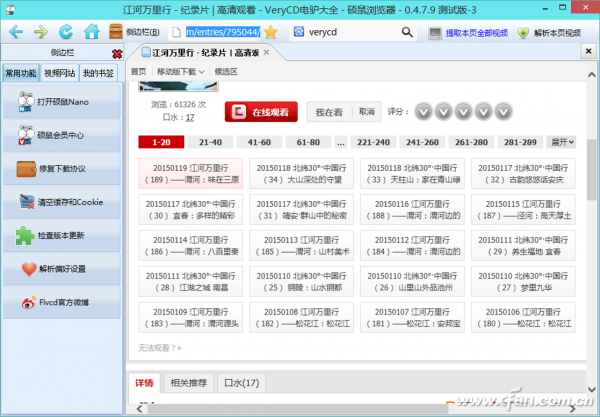Open 打开硕鼠Nano in sidebar
This screenshot has width=600, height=417.
point(62,102)
